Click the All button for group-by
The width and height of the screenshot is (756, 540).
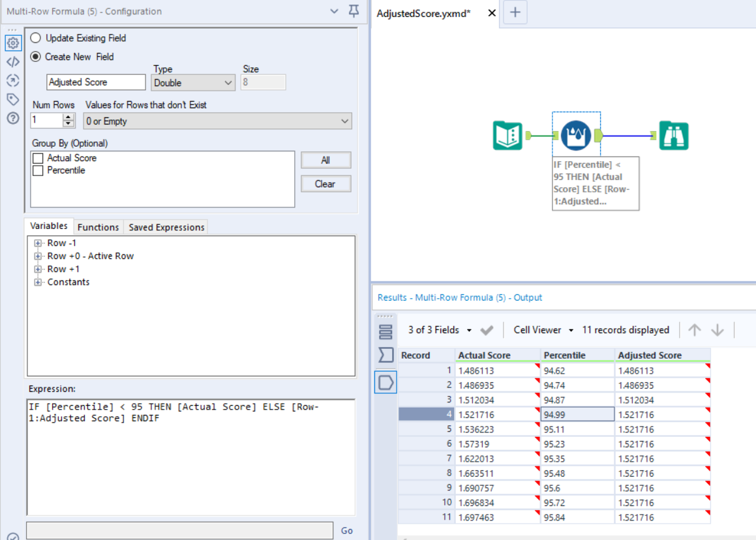point(325,160)
